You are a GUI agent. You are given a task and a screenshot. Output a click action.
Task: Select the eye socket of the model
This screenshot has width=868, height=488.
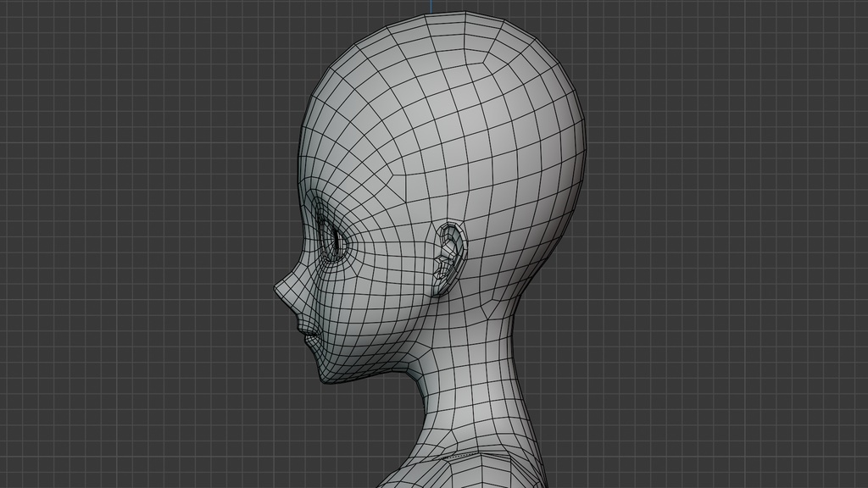coord(332,240)
